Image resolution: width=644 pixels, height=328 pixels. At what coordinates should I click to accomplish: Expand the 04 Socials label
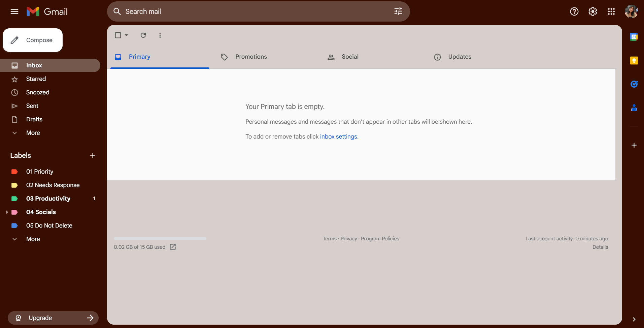coord(7,212)
